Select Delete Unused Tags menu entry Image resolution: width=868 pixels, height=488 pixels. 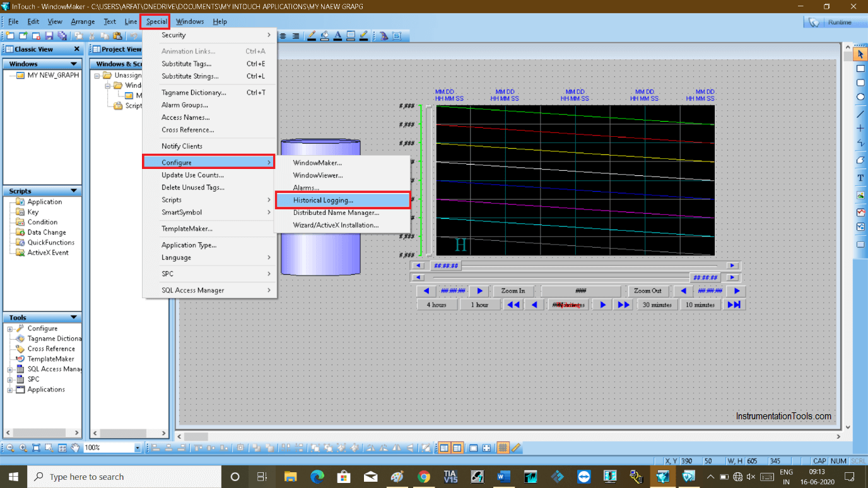pos(210,187)
